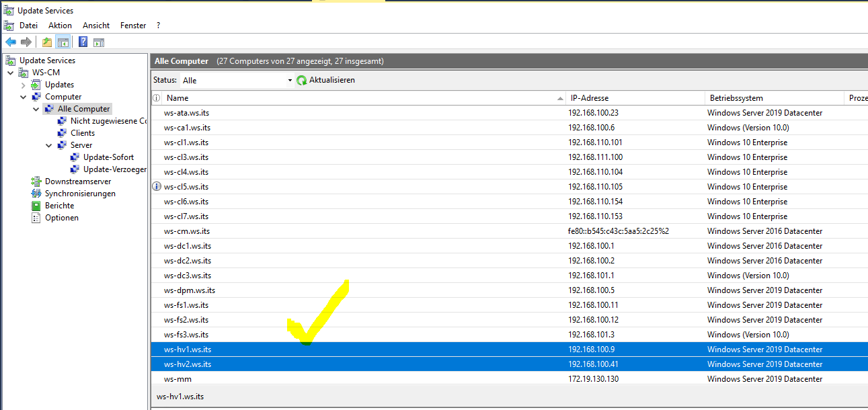Click the green Aktualisieren refresh icon

click(x=302, y=80)
